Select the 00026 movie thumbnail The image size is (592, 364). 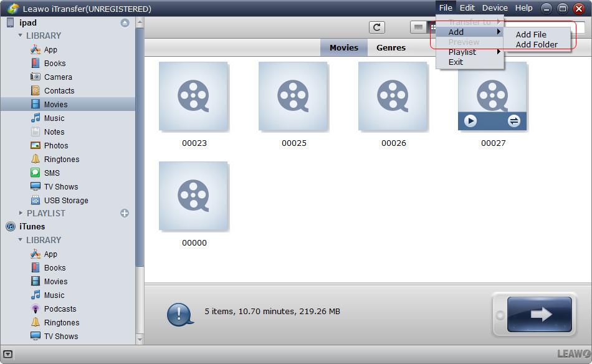(393, 96)
